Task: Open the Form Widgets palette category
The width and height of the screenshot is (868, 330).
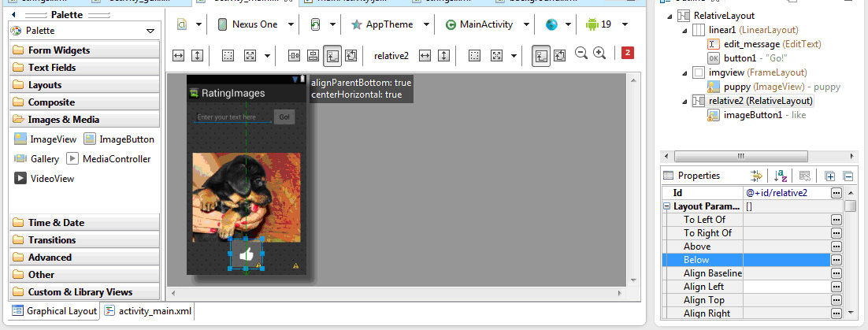Action: point(85,50)
